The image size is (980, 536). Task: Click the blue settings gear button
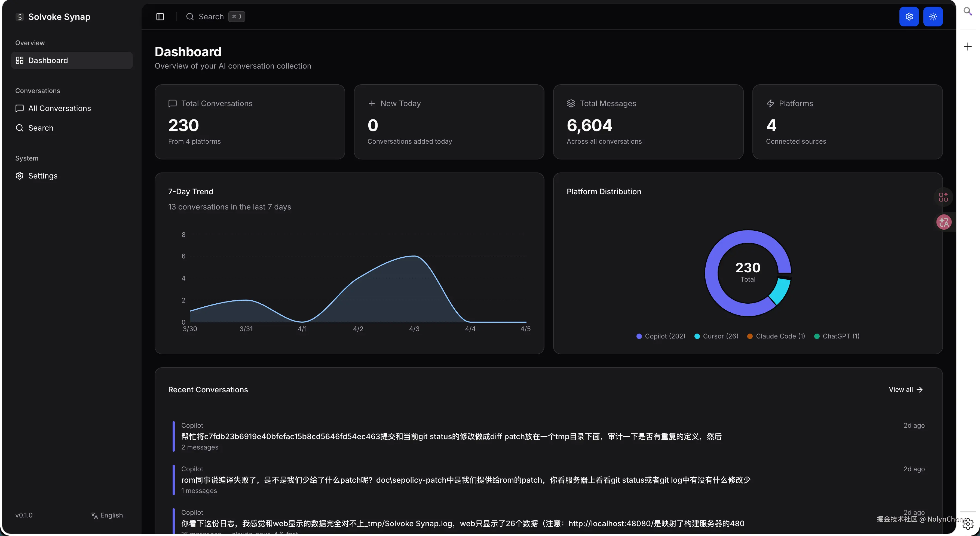909,17
